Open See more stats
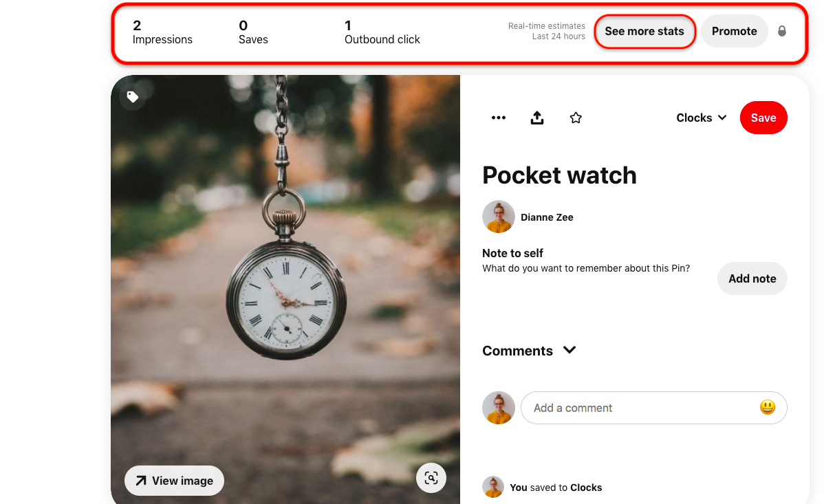 (644, 31)
